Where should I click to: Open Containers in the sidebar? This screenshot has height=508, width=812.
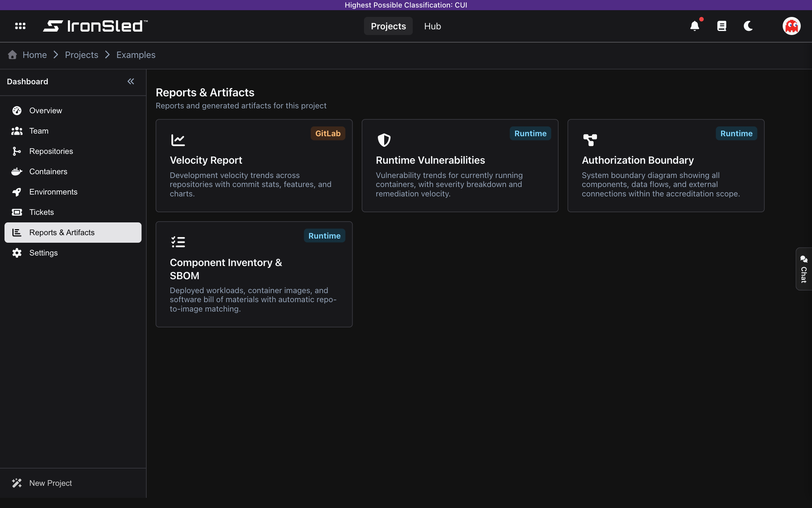(73, 172)
